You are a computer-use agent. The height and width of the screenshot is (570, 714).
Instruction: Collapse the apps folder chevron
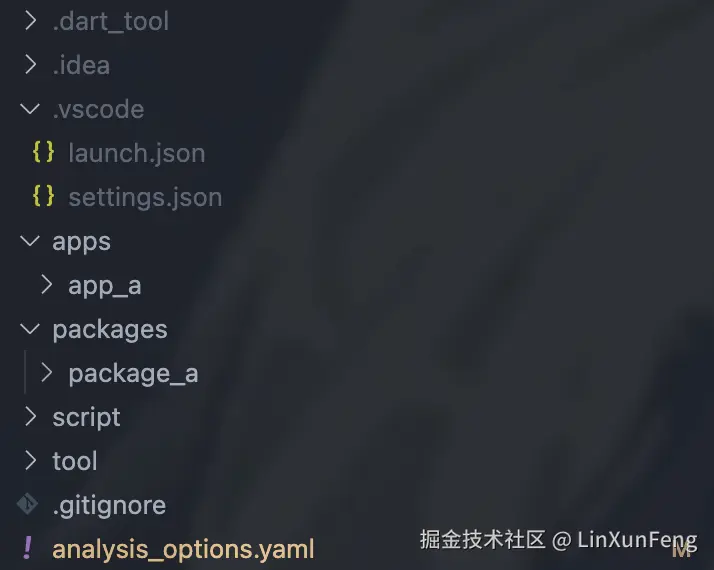point(30,241)
